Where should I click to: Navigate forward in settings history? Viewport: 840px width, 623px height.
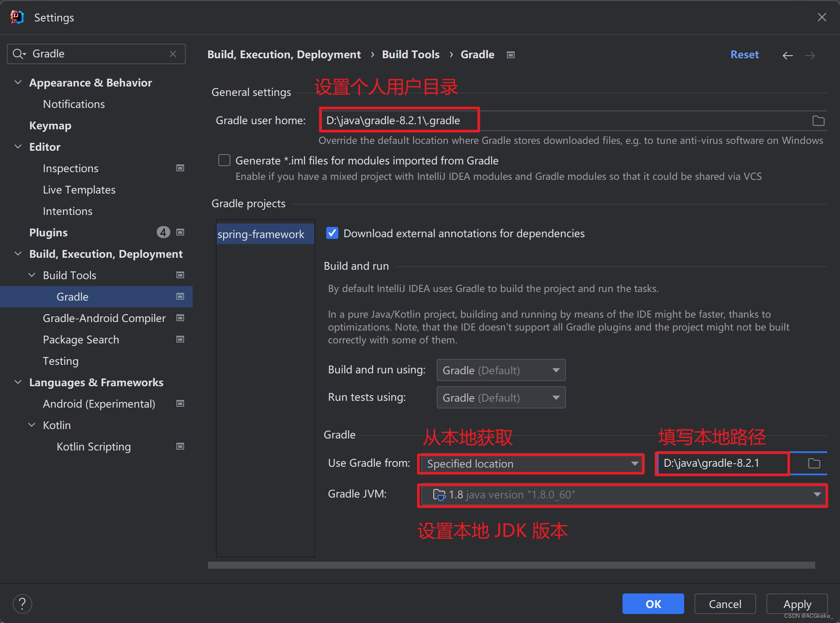[x=810, y=56]
